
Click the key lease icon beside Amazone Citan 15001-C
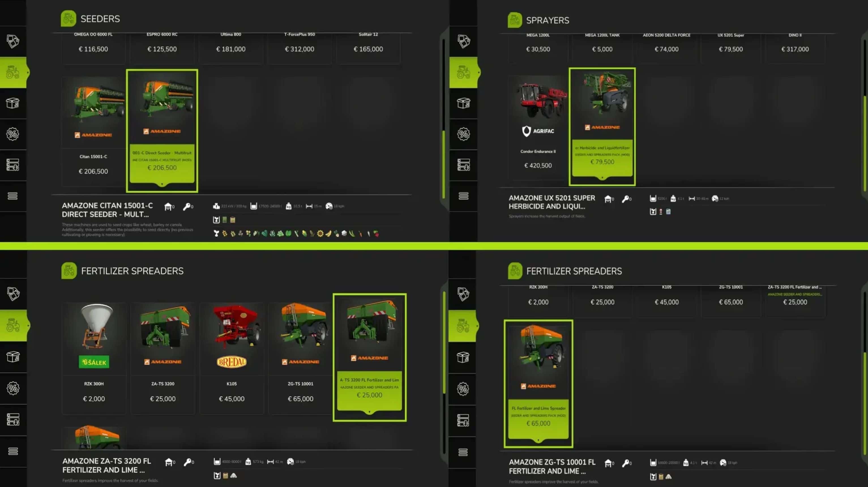click(x=187, y=207)
